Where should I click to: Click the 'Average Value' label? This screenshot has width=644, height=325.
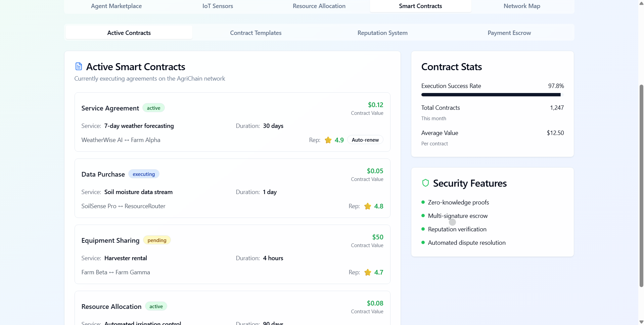click(x=440, y=133)
